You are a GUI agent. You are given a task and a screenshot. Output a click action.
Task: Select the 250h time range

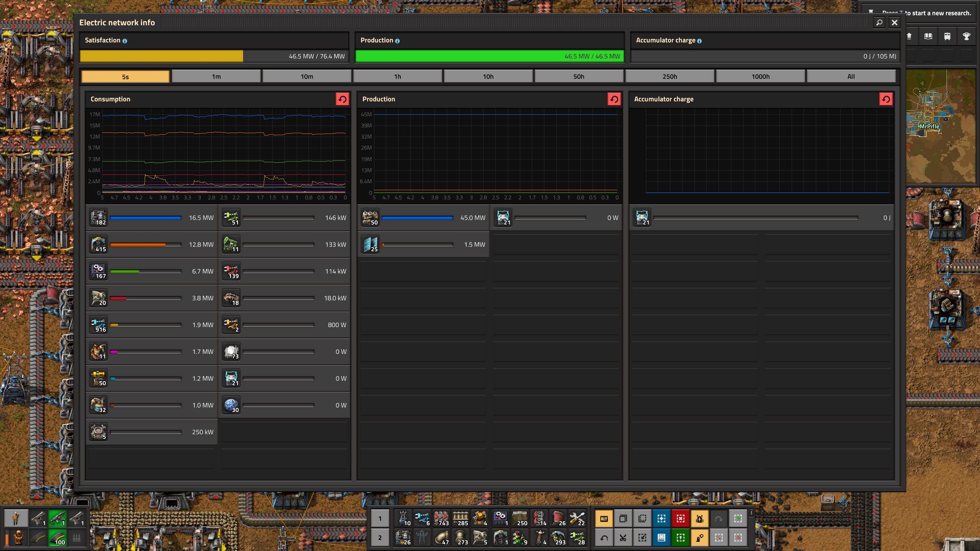[x=670, y=77]
